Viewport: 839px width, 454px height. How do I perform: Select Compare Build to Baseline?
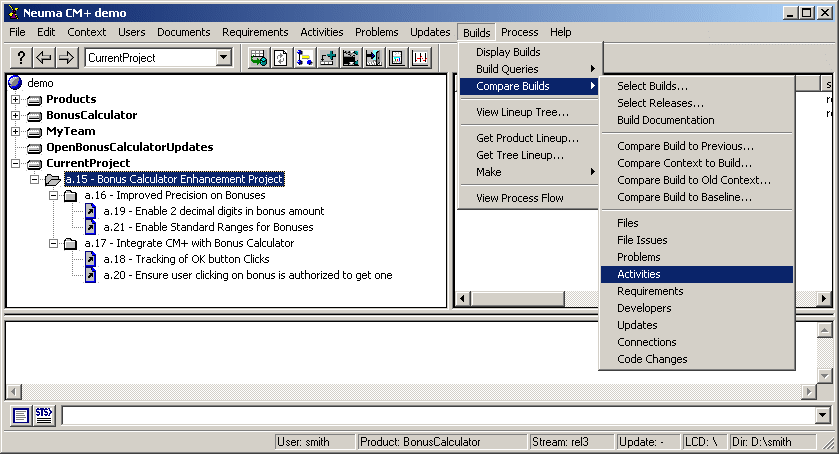tap(697, 197)
